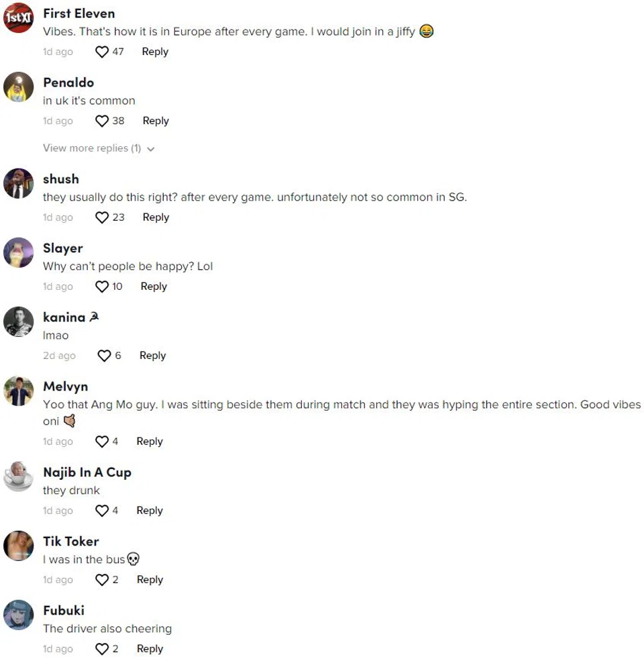Like kanina's lmao comment
The height and width of the screenshot is (657, 644).
click(105, 356)
